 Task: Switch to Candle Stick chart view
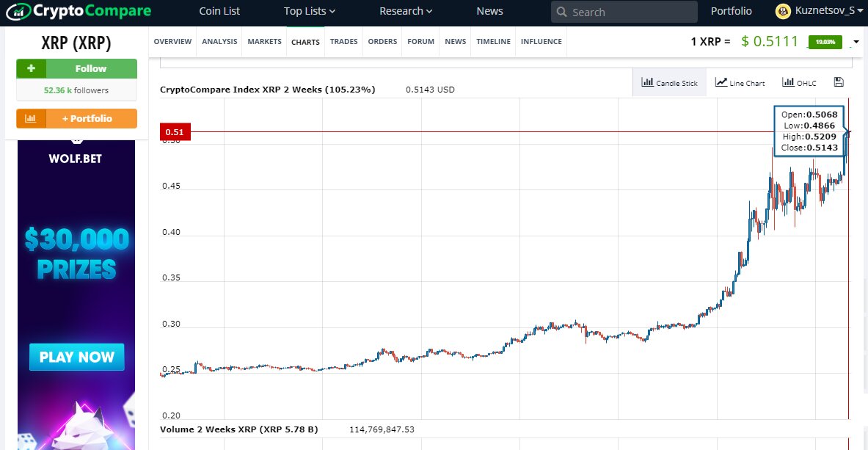pos(669,82)
